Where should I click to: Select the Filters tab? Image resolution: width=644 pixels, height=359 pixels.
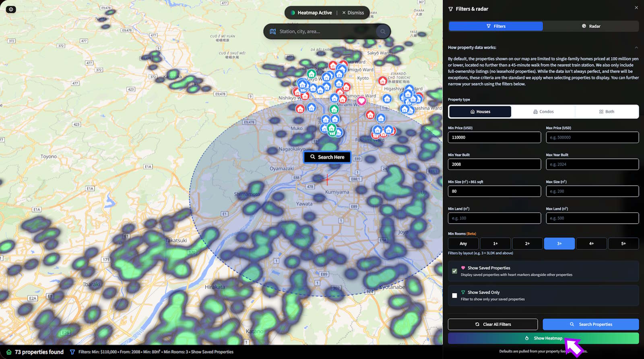[x=495, y=26]
